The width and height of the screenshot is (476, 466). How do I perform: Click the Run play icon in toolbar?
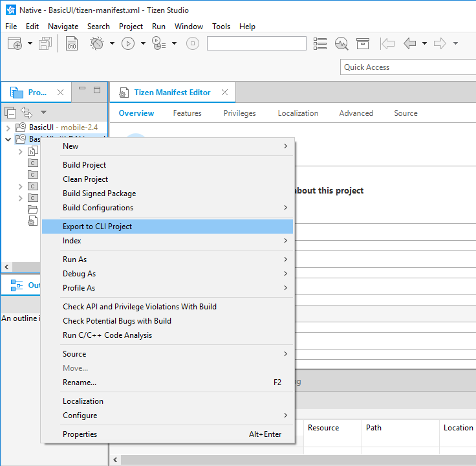coord(128,44)
